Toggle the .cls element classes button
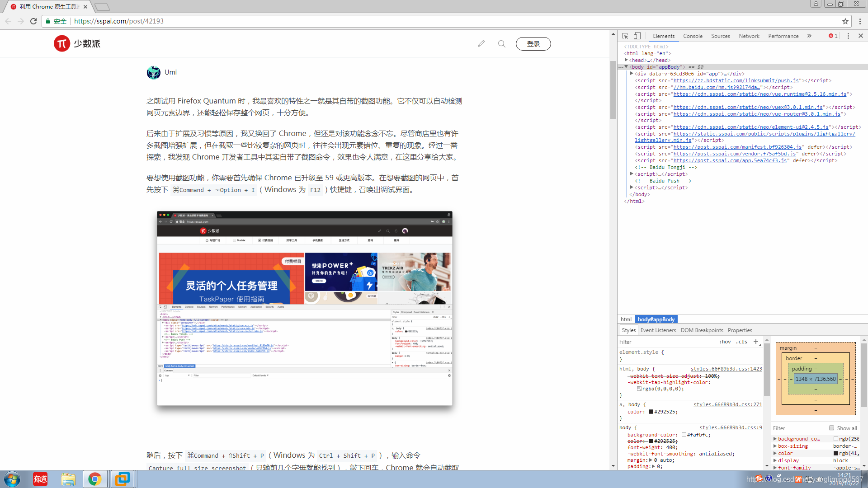Viewport: 868px width, 488px height. point(741,342)
